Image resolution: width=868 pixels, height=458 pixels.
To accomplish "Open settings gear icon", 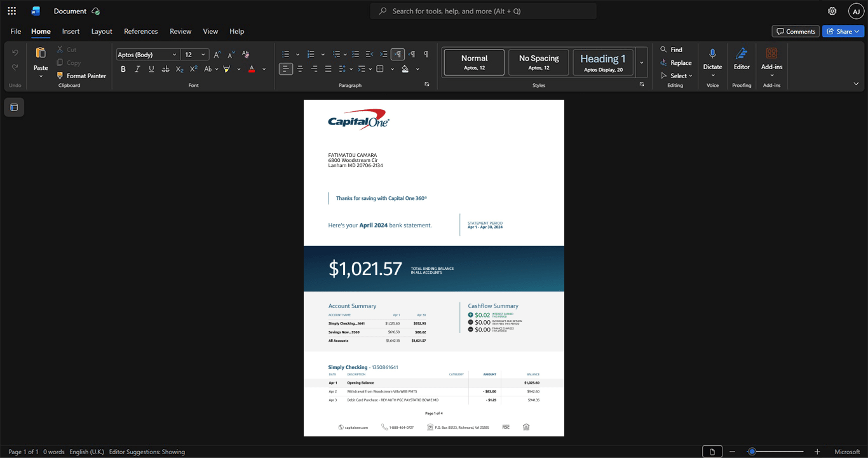I will pyautogui.click(x=832, y=11).
